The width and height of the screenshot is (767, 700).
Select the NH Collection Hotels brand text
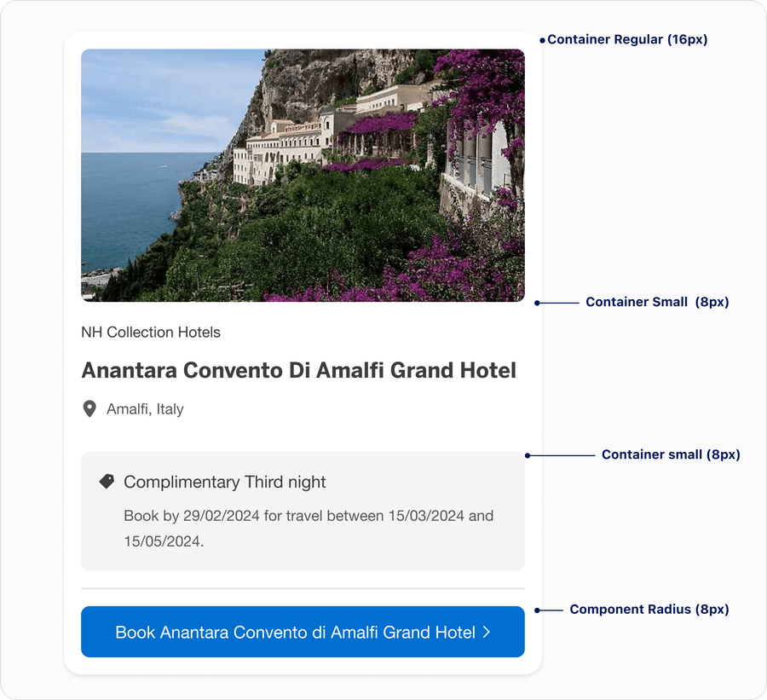[151, 333]
